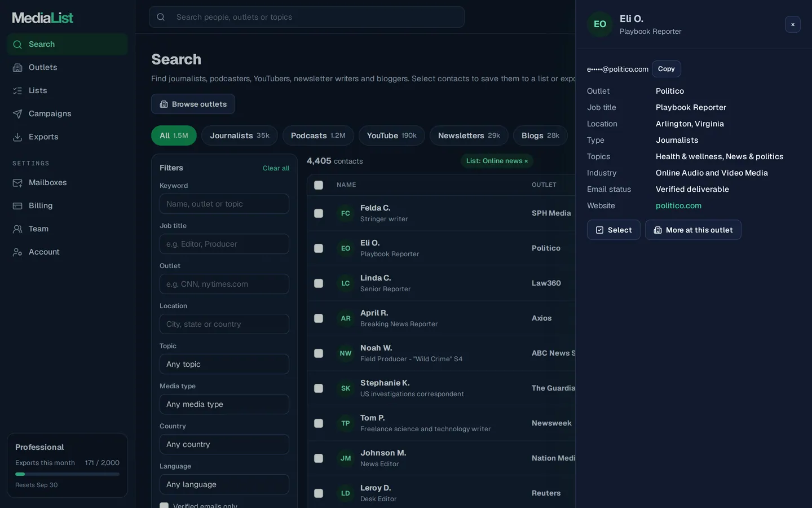The image size is (812, 508).
Task: Click More at this outlet
Action: coord(693,230)
